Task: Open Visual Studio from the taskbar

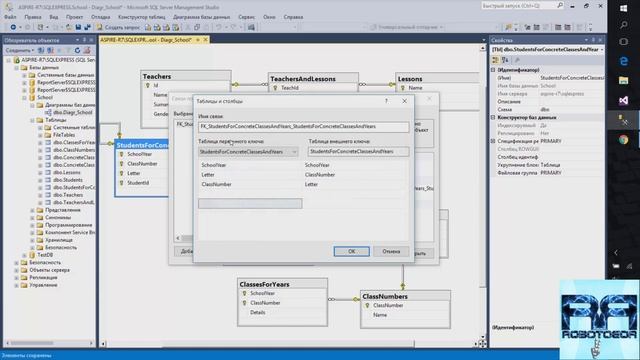Action: [x=623, y=100]
